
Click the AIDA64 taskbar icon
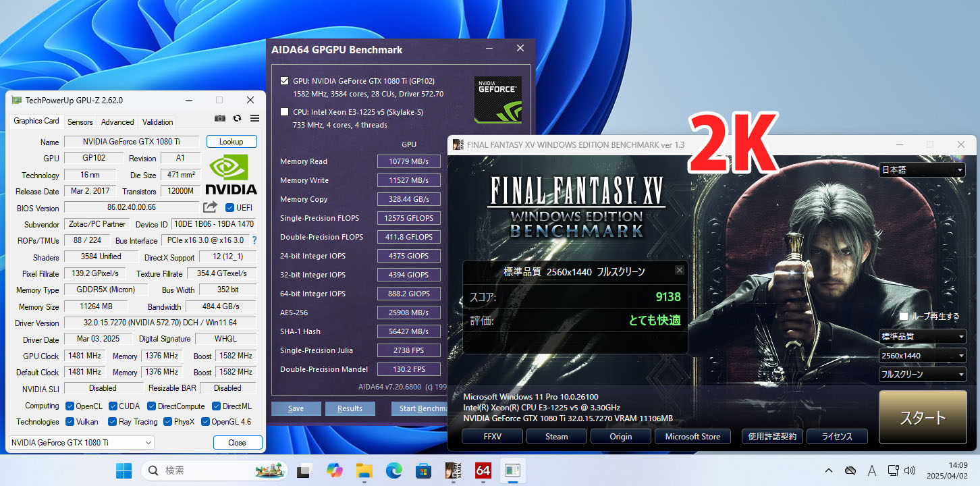pyautogui.click(x=483, y=470)
